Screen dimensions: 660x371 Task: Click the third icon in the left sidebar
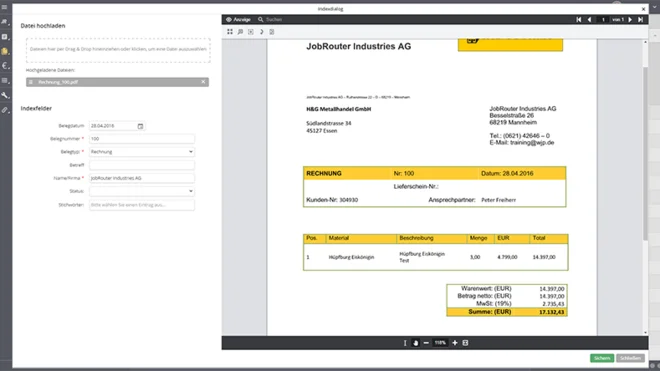point(5,37)
